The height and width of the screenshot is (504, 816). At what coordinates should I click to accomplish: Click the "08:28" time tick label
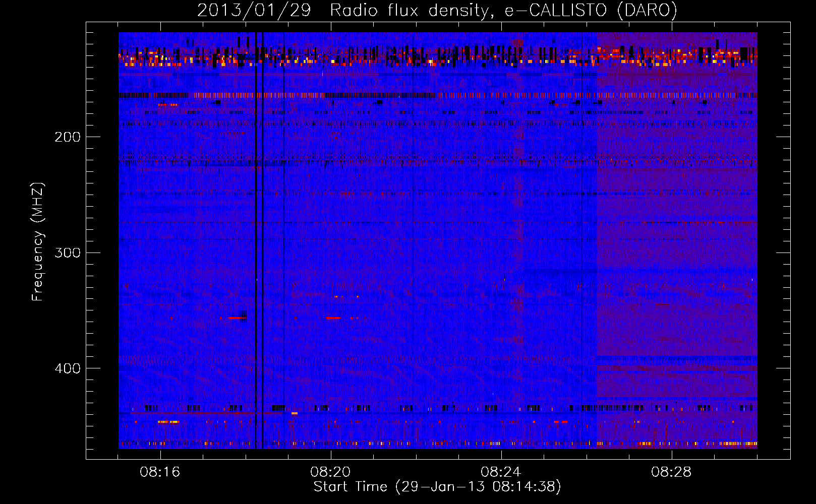(671, 472)
